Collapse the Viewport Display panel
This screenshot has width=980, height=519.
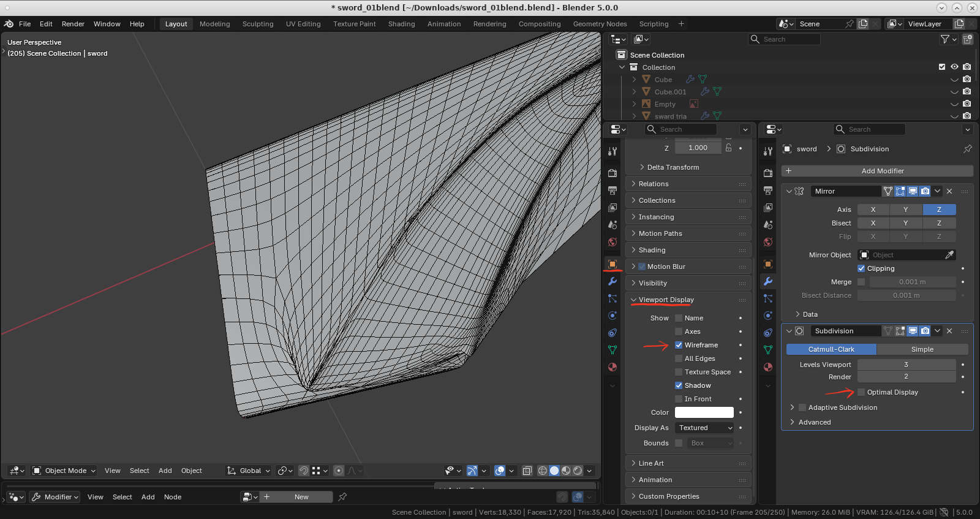[x=688, y=300]
